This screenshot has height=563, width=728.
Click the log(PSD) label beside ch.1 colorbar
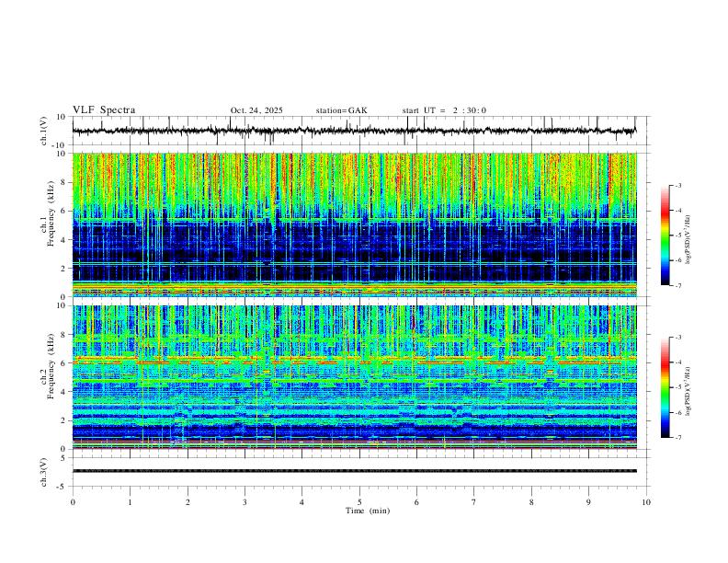tap(688, 240)
